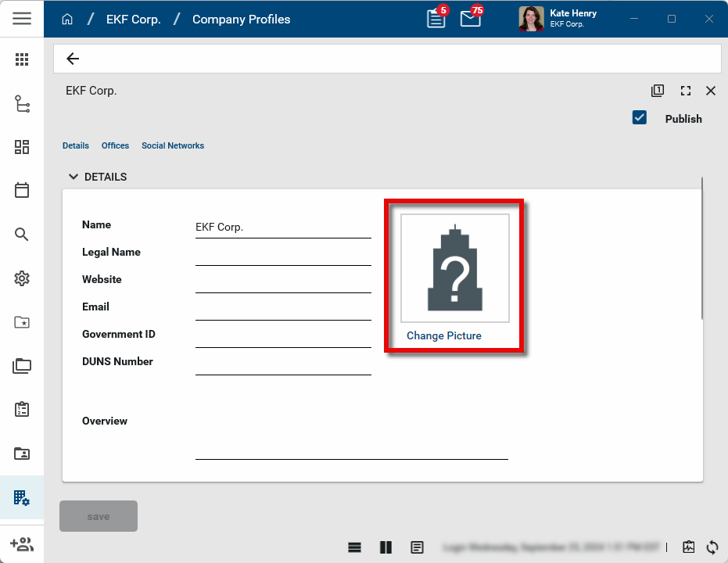Open the tasks notification icon with badge 5
This screenshot has width=728, height=563.
pos(436,19)
